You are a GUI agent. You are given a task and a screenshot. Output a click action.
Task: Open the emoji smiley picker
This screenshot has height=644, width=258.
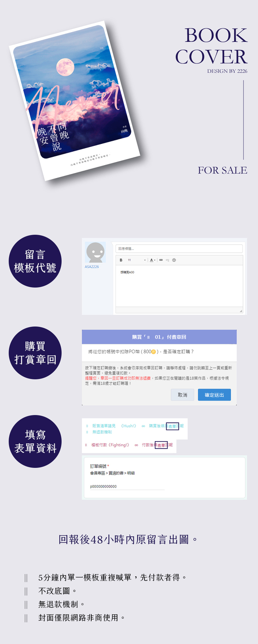[x=174, y=260]
